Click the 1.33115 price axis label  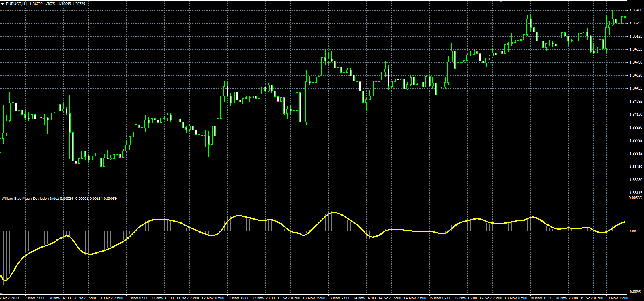(635, 193)
